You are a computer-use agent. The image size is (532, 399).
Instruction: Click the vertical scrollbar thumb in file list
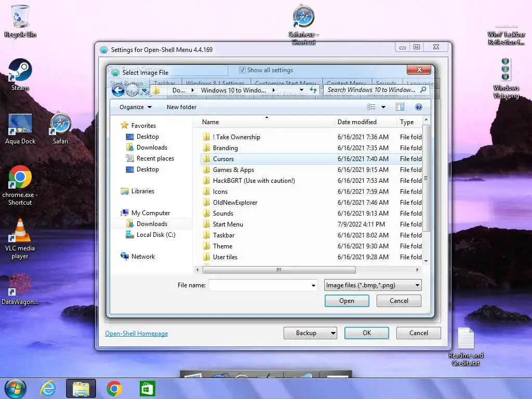pyautogui.click(x=426, y=178)
